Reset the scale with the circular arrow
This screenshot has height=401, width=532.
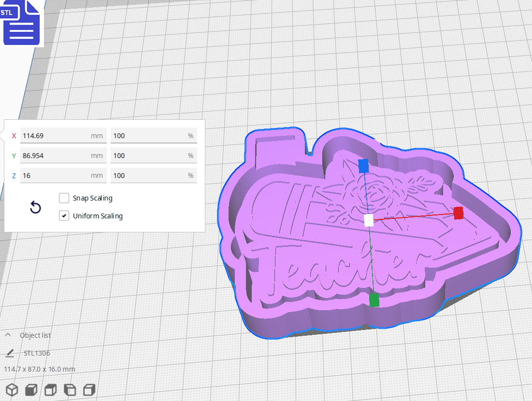click(35, 208)
